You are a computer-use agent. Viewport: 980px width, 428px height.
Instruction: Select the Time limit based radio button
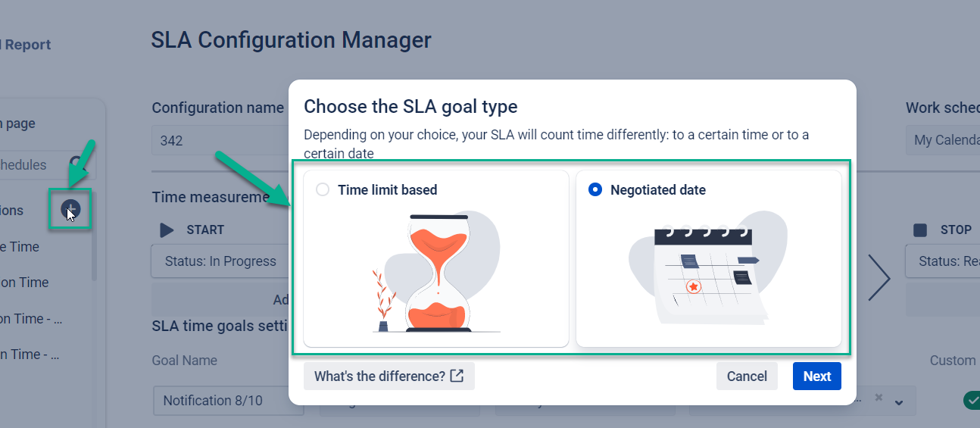[x=323, y=190]
